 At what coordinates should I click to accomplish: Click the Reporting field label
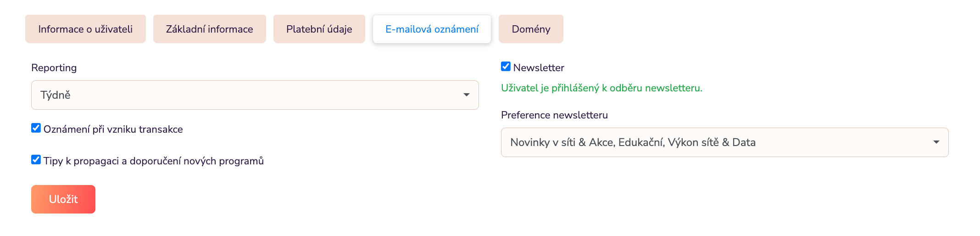click(54, 68)
